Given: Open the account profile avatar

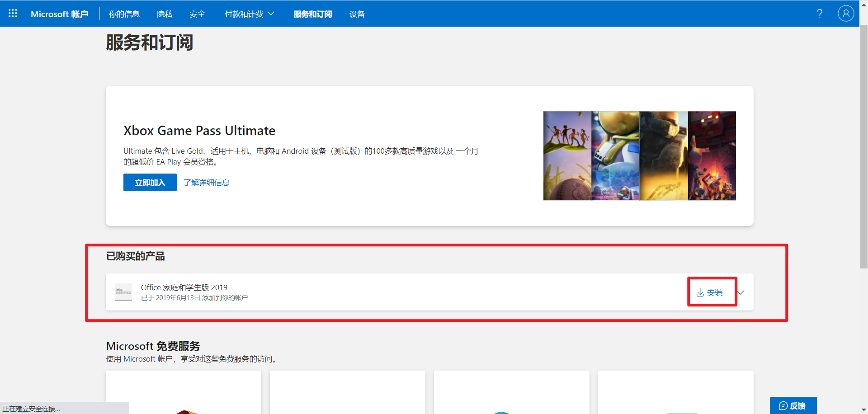Looking at the screenshot, I should [x=846, y=14].
